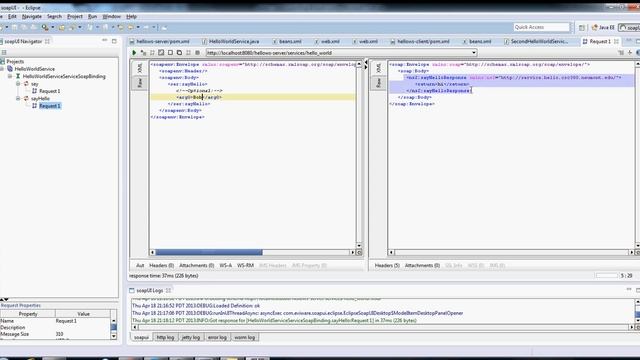Image resolution: width=640 pixels, height=360 pixels.
Task: Switch to wsrm log tab
Action: pyautogui.click(x=244, y=338)
